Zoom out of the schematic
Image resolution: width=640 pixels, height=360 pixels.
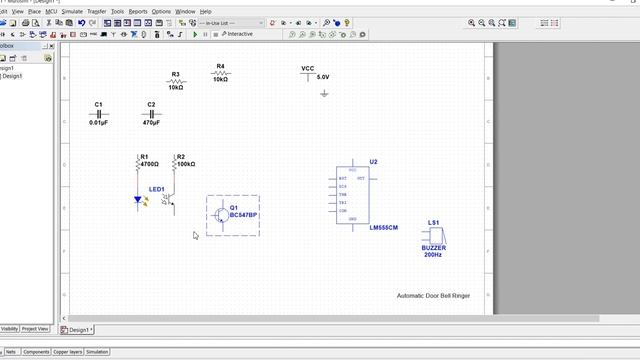click(x=482, y=23)
